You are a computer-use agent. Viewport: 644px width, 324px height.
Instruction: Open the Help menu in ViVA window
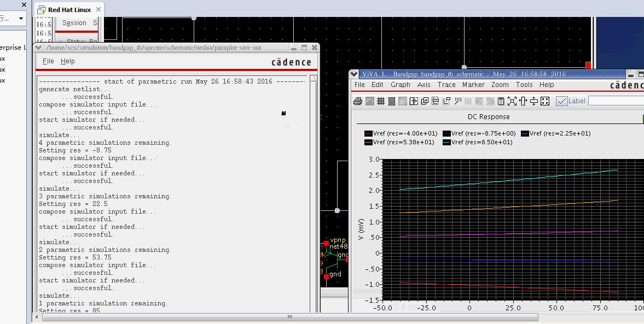(547, 85)
